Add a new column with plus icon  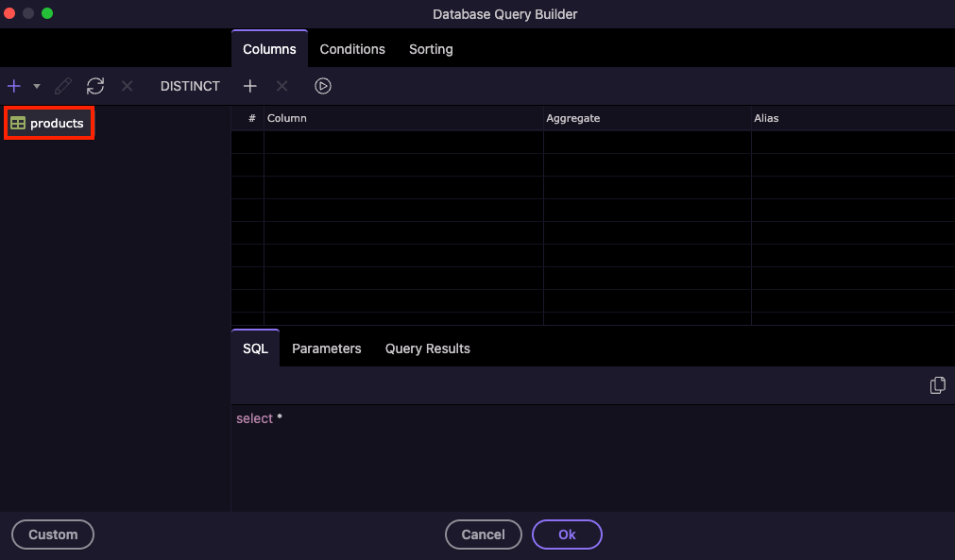250,86
